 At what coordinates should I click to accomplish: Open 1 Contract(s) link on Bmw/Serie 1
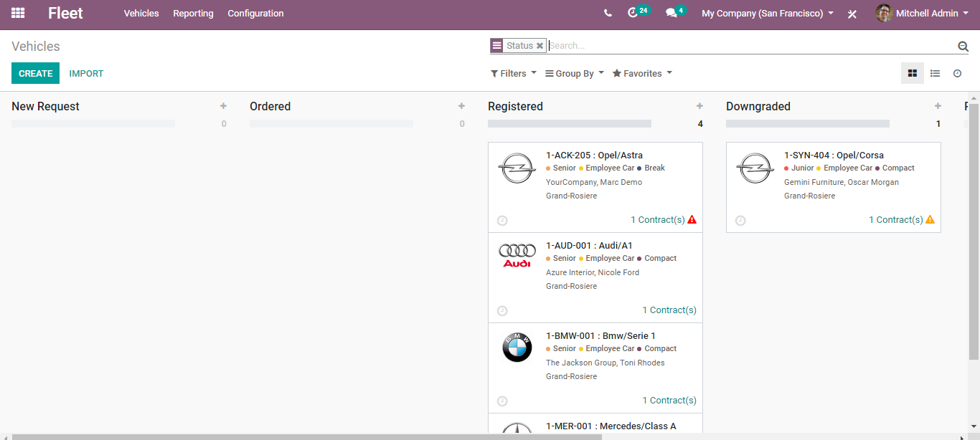click(x=669, y=400)
